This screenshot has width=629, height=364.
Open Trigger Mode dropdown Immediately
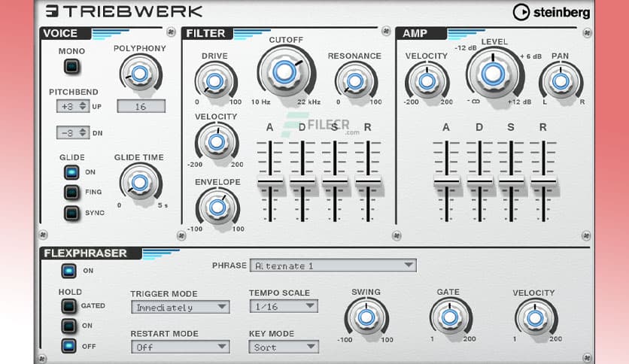click(x=181, y=307)
